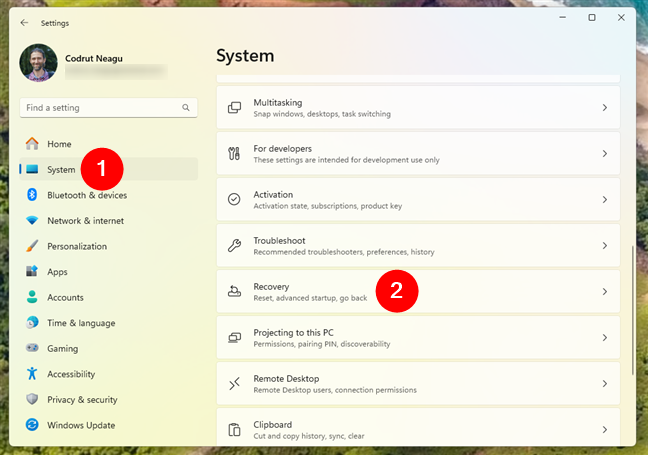Open Home in the sidebar
This screenshot has width=648, height=455.
point(108,144)
